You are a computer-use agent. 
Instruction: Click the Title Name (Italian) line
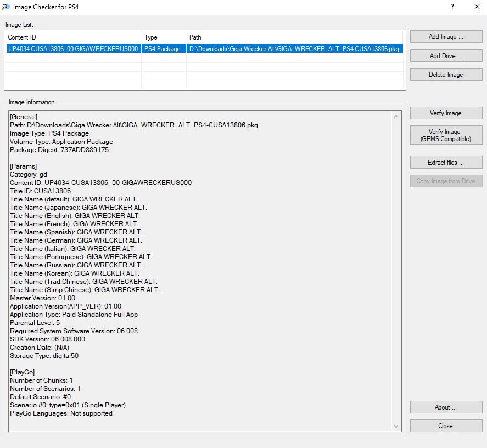72,249
